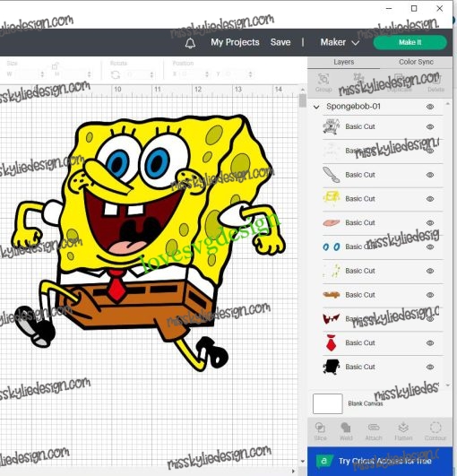Viewport: 457px width, 476px height.
Task: Click the size lock aspect ratio icon
Action: pos(55,65)
